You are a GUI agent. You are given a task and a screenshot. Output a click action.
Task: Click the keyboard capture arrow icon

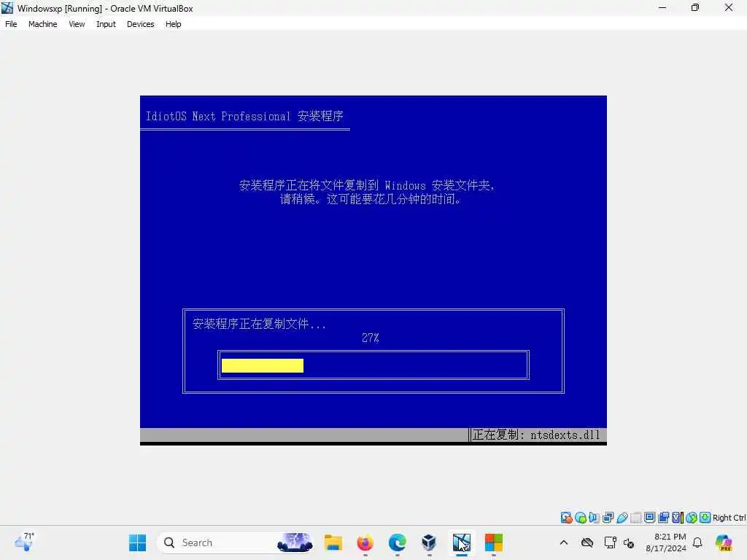coord(705,518)
